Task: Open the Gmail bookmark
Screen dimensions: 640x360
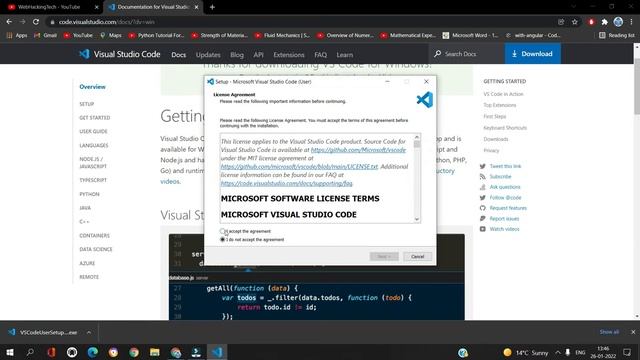Action: tap(45, 36)
